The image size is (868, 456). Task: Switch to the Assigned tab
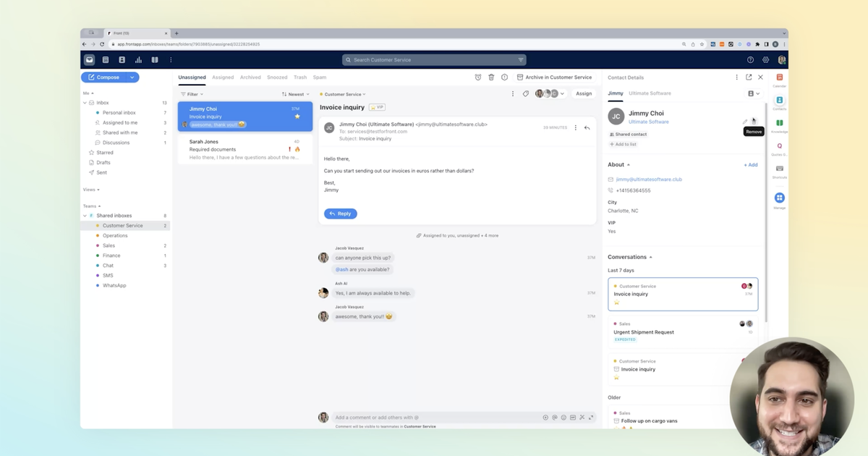coord(223,77)
